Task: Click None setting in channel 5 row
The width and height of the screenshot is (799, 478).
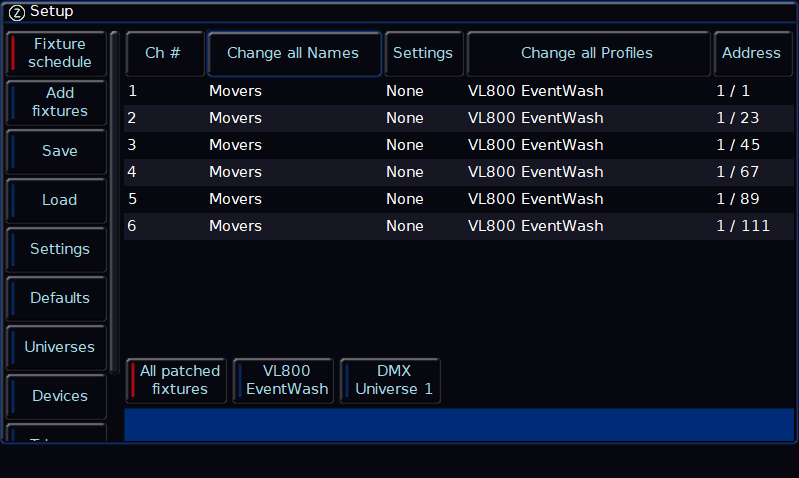Action: [405, 199]
